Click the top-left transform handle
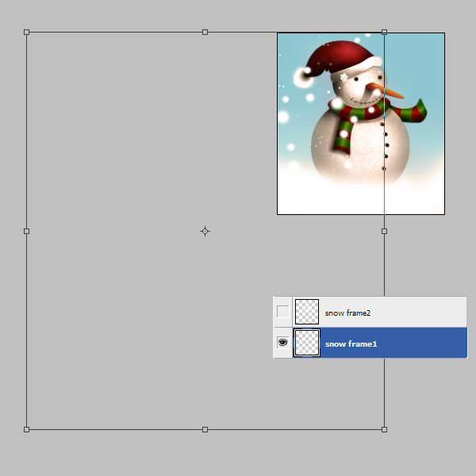Viewport: 476px width, 476px height. pos(26,33)
